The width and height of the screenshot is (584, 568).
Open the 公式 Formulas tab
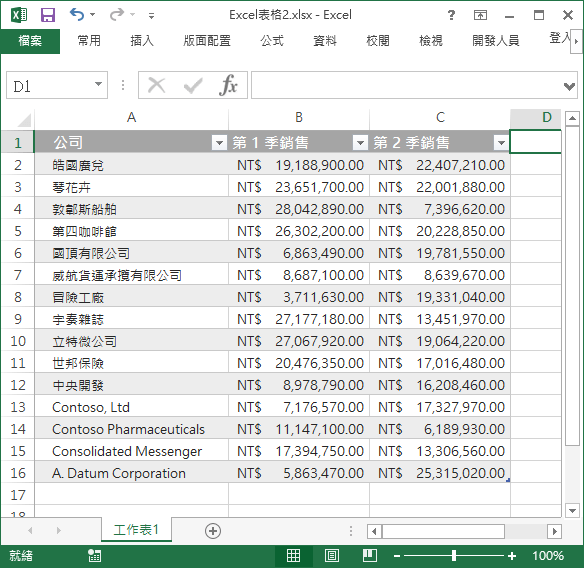272,41
